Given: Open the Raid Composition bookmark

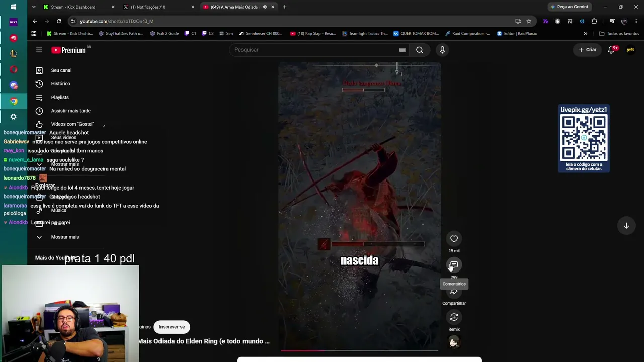Looking at the screenshot, I should (x=467, y=34).
